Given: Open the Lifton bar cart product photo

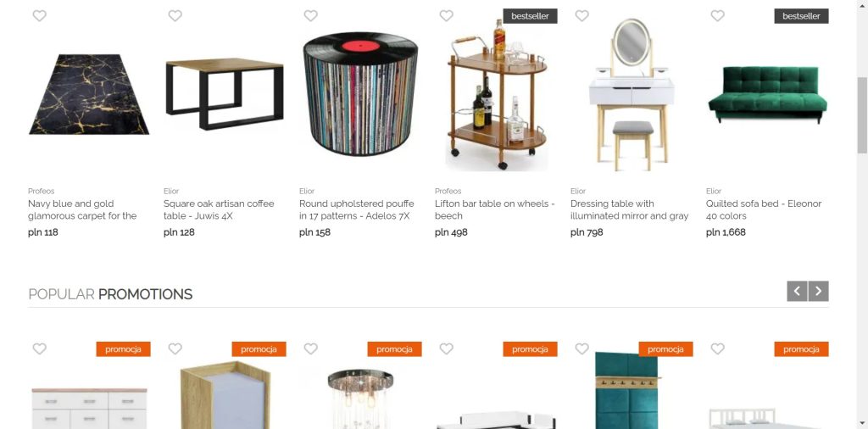Looking at the screenshot, I should (497, 94).
